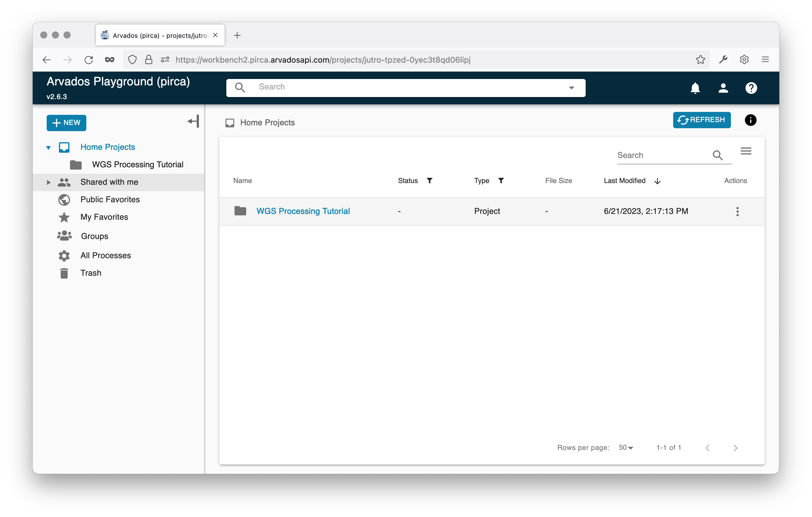The height and width of the screenshot is (517, 812).
Task: Toggle the info details panel icon
Action: coord(750,120)
